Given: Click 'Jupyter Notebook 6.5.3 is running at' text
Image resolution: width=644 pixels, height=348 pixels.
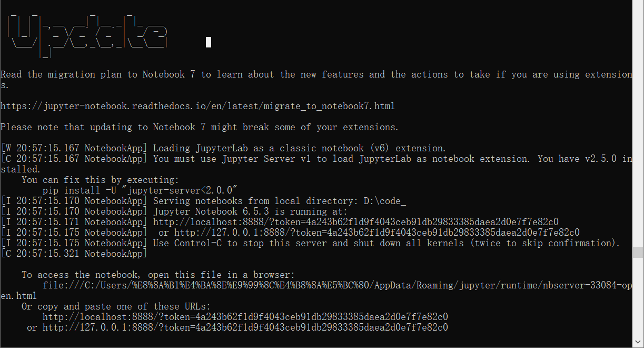Looking at the screenshot, I should click(x=250, y=211).
